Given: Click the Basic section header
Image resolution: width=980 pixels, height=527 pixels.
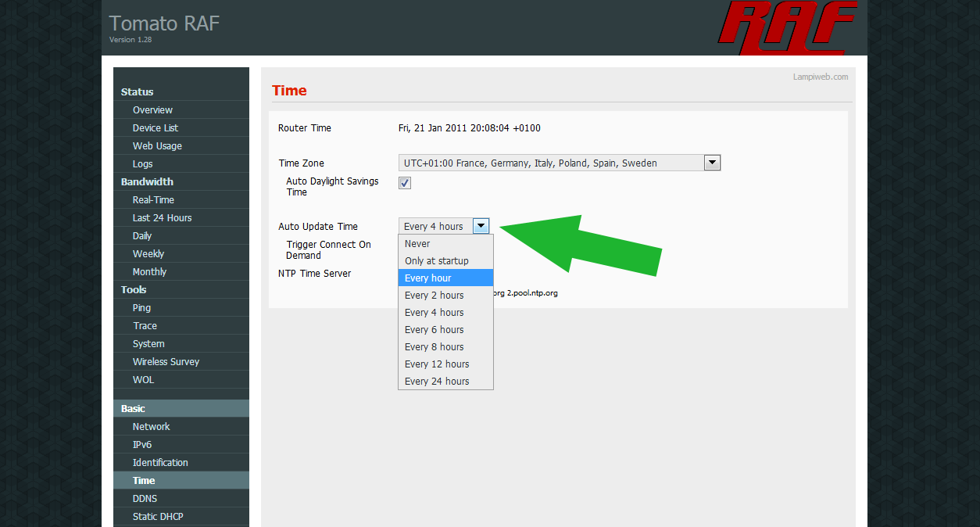Looking at the screenshot, I should [x=181, y=409].
